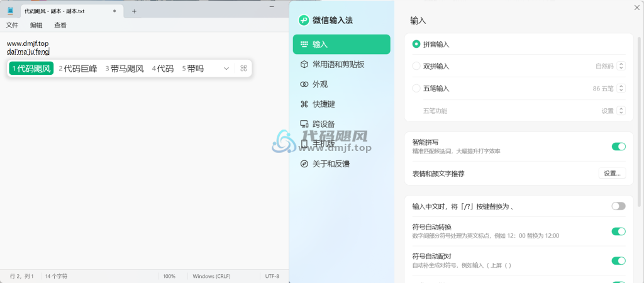The image size is (644, 283).
Task: Open the WeChat Input Method logo icon
Action: click(x=304, y=20)
